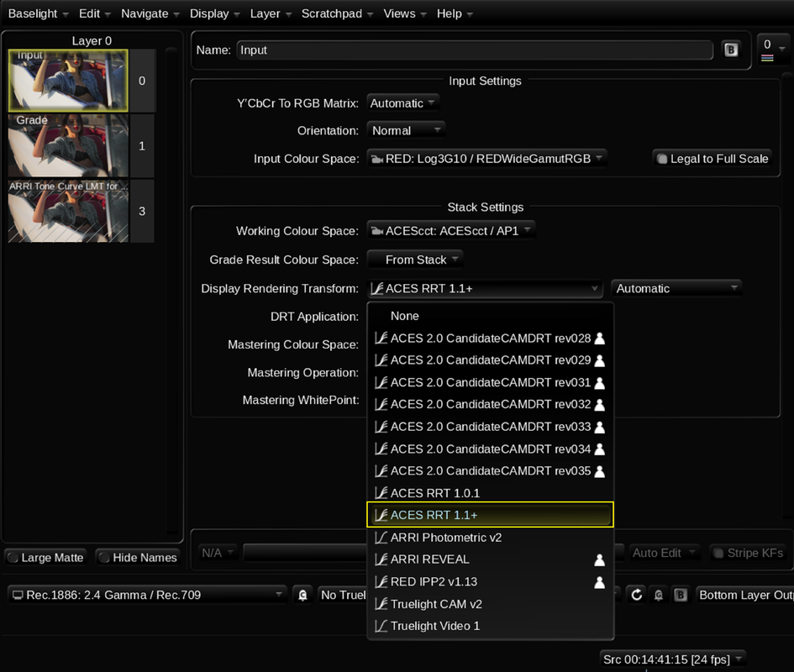Select ACES 2.0 CandidateCAMDRT rev034
The width and height of the screenshot is (794, 672).
pos(490,449)
